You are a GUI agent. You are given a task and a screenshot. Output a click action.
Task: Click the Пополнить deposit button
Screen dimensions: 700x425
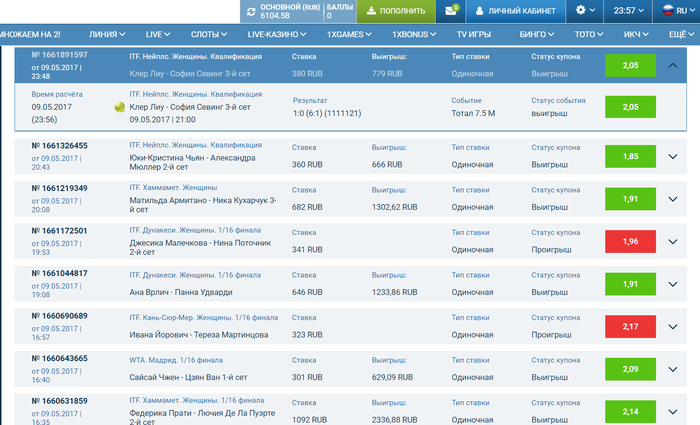[396, 11]
